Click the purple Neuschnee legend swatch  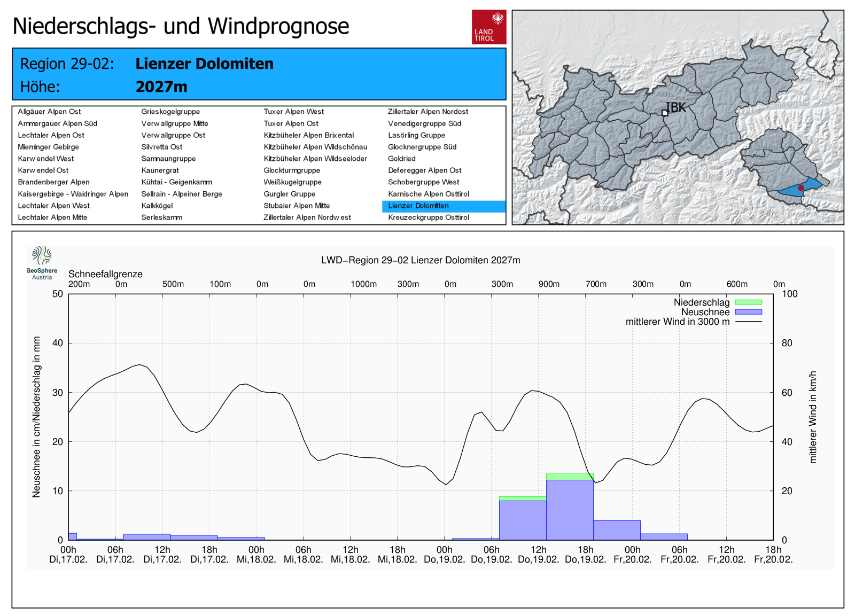tap(748, 312)
